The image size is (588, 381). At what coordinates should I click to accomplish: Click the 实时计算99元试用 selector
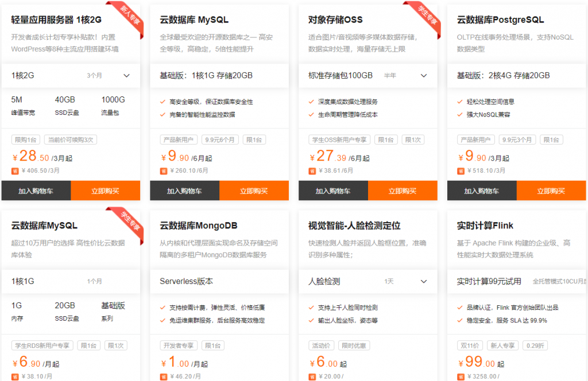tap(516, 281)
